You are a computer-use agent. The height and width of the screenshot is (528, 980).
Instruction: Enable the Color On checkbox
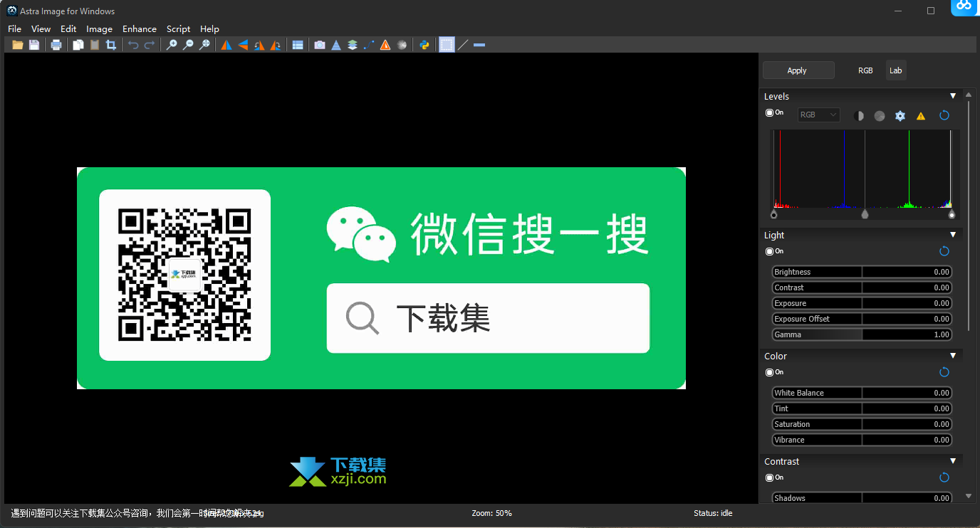769,372
